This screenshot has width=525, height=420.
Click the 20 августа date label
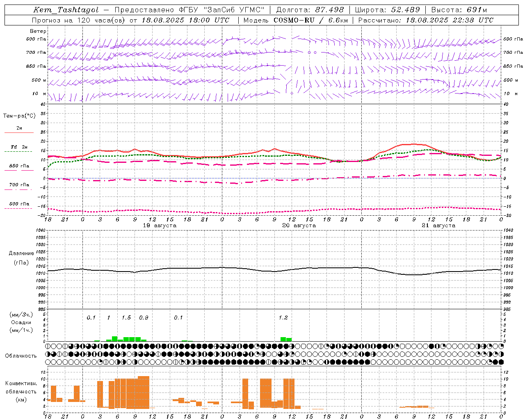click(x=299, y=226)
